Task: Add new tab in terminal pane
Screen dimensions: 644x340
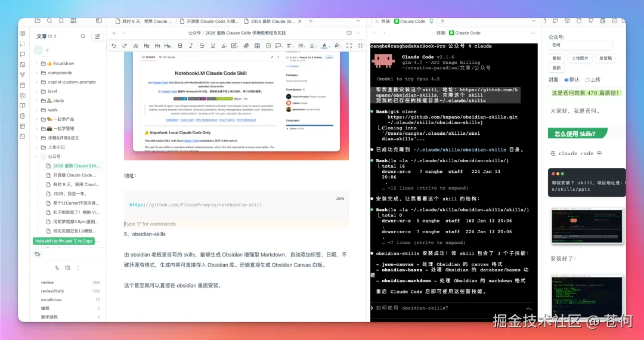Action: click(442, 21)
